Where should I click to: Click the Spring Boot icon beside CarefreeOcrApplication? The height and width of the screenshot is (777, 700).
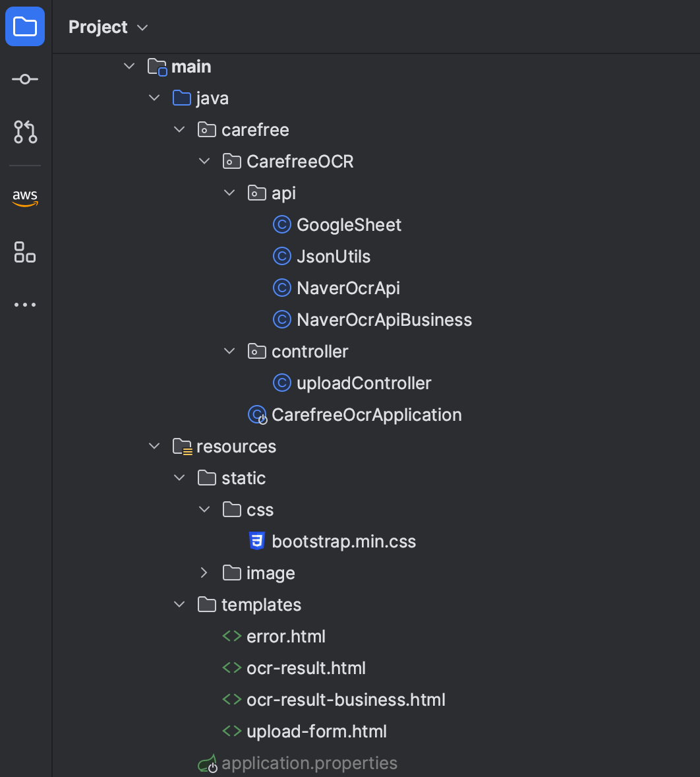click(256, 414)
